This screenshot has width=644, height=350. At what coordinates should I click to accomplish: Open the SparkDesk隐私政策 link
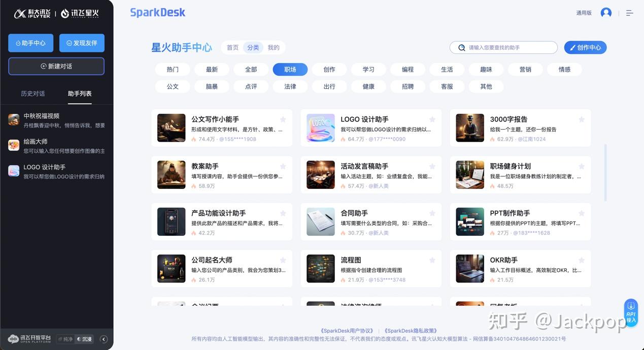[410, 331]
